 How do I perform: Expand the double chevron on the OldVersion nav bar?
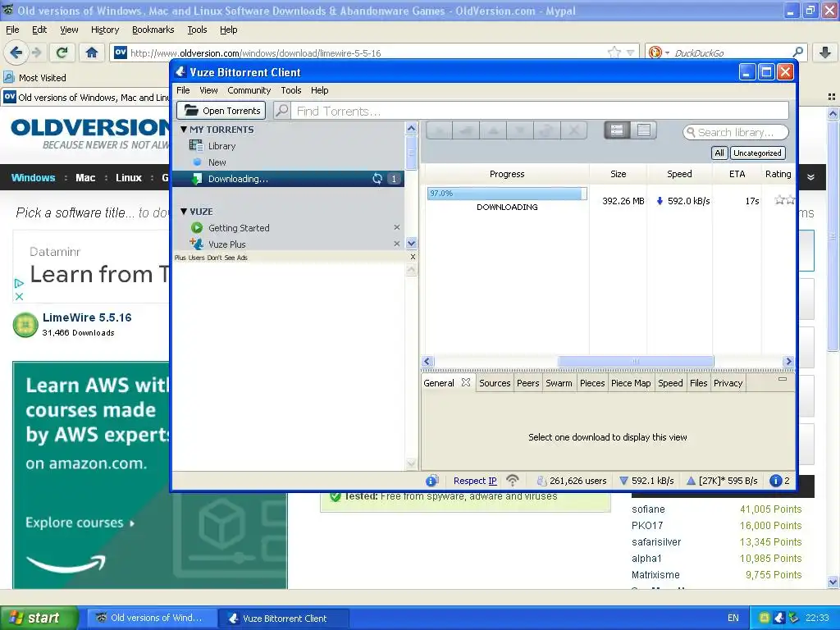pos(810,177)
